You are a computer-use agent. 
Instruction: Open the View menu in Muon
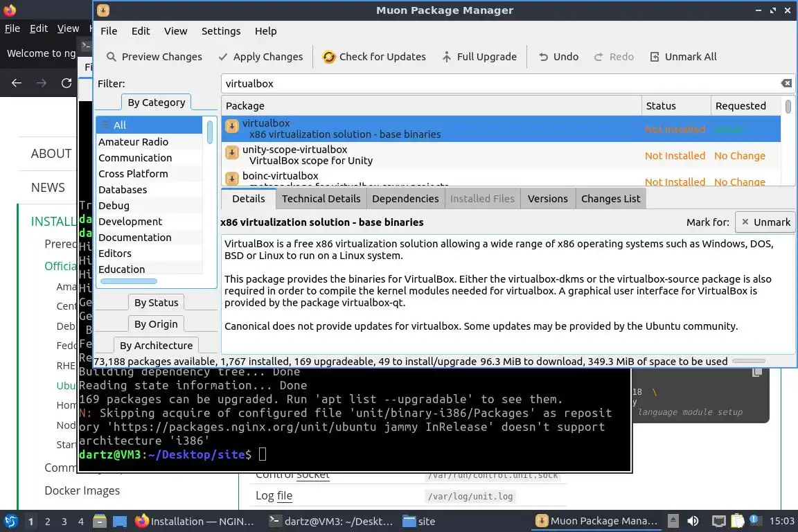[175, 31]
